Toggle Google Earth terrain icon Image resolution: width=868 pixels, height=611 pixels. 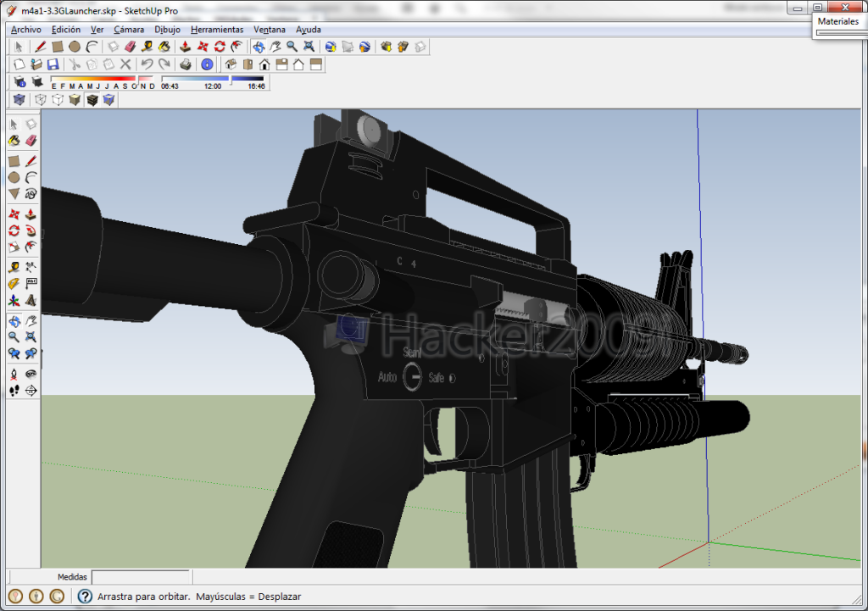point(348,47)
